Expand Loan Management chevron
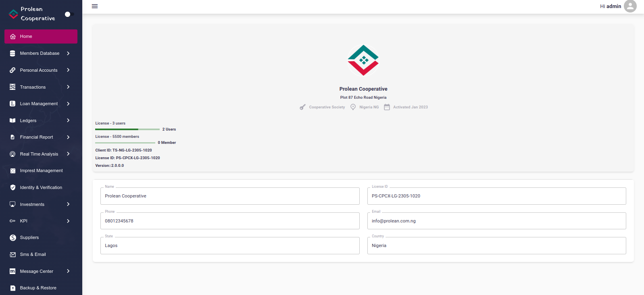 pos(68,104)
